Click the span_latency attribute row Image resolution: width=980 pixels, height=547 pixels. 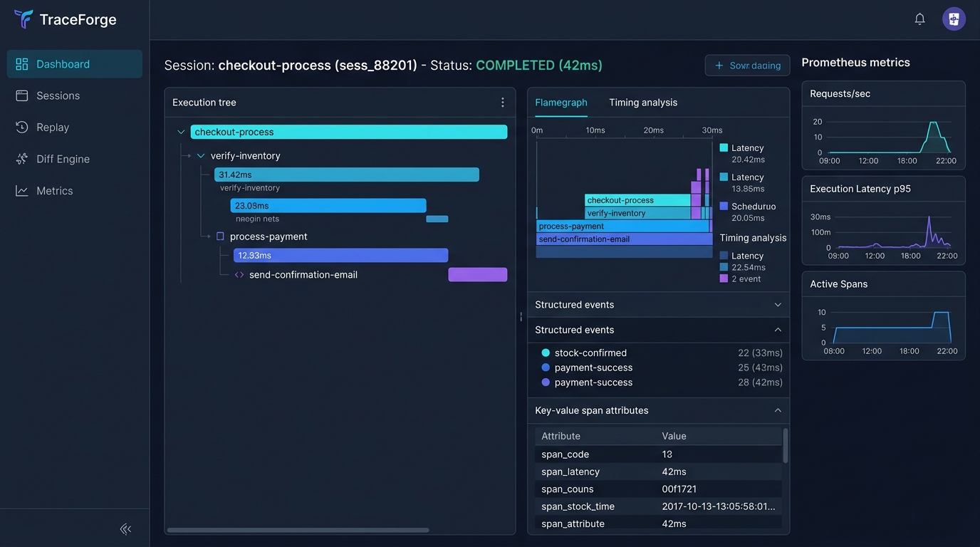tap(658, 472)
